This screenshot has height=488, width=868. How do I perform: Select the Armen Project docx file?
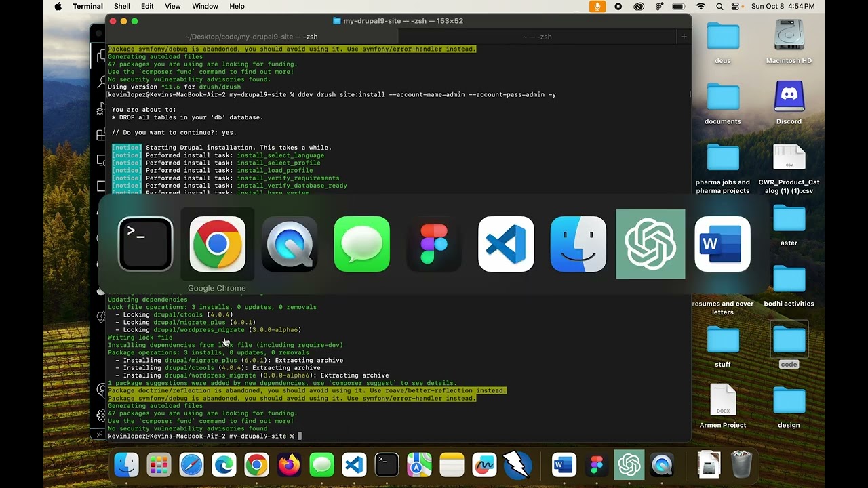pos(723,406)
